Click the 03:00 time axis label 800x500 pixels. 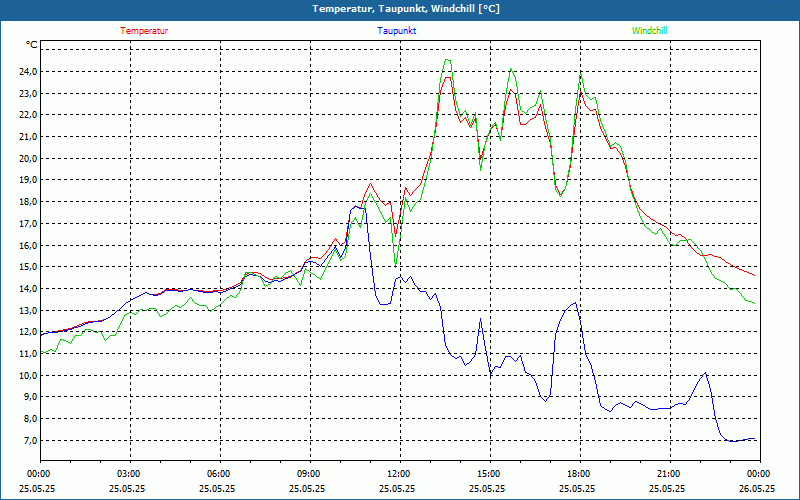pyautogui.click(x=127, y=474)
